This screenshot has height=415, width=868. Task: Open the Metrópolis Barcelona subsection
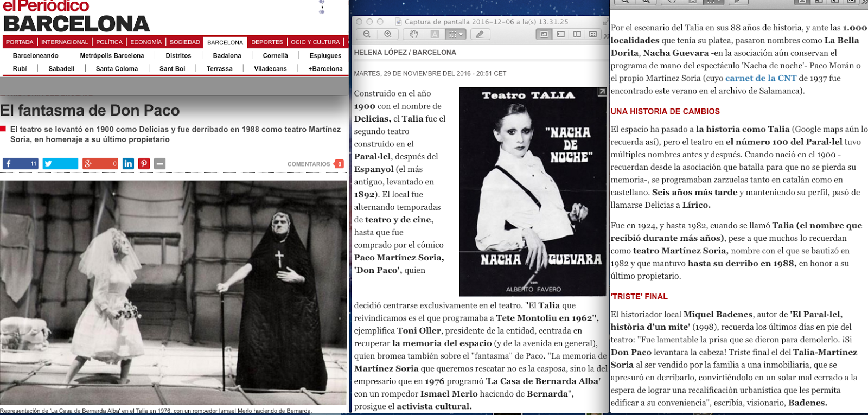(112, 56)
